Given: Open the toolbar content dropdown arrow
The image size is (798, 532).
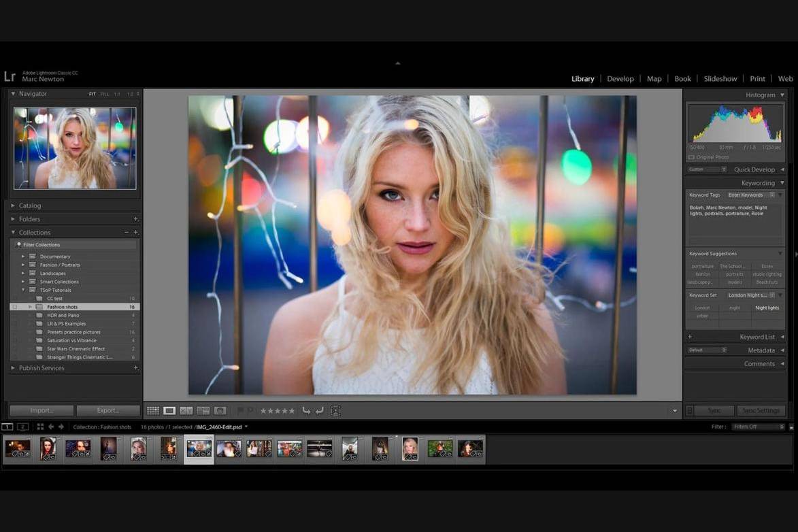Looking at the screenshot, I should 675,411.
